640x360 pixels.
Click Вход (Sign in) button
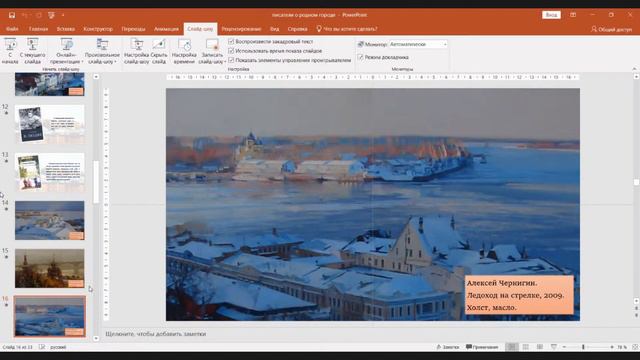[551, 15]
